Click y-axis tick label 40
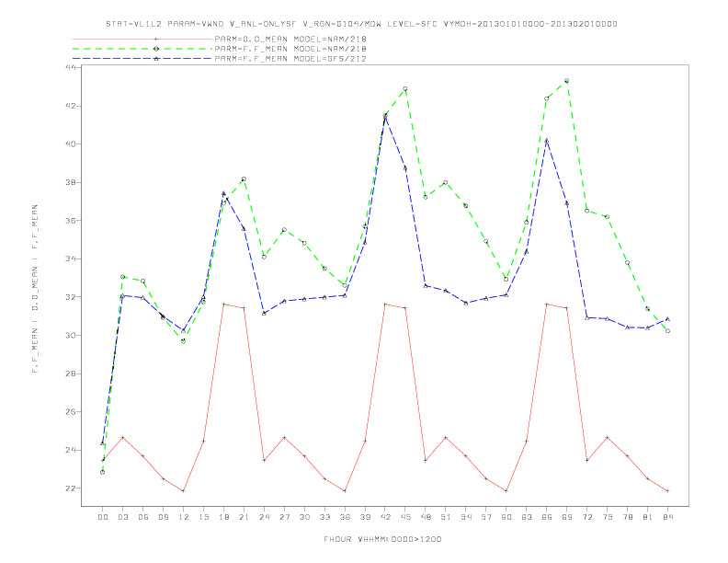The width and height of the screenshot is (728, 563). (71, 144)
